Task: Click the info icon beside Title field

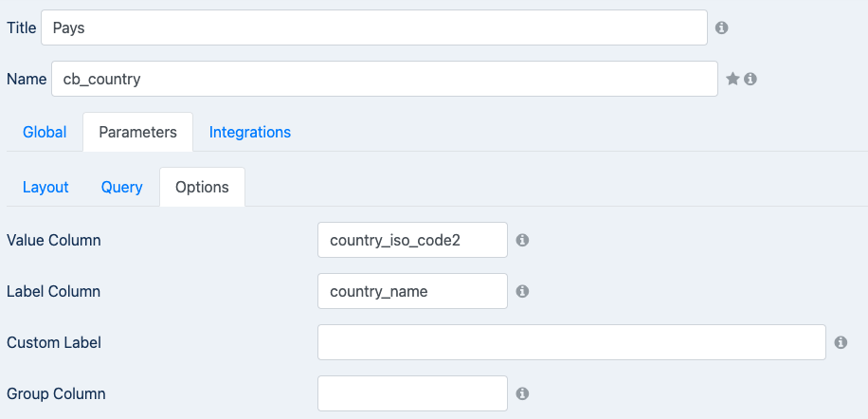Action: point(721,27)
